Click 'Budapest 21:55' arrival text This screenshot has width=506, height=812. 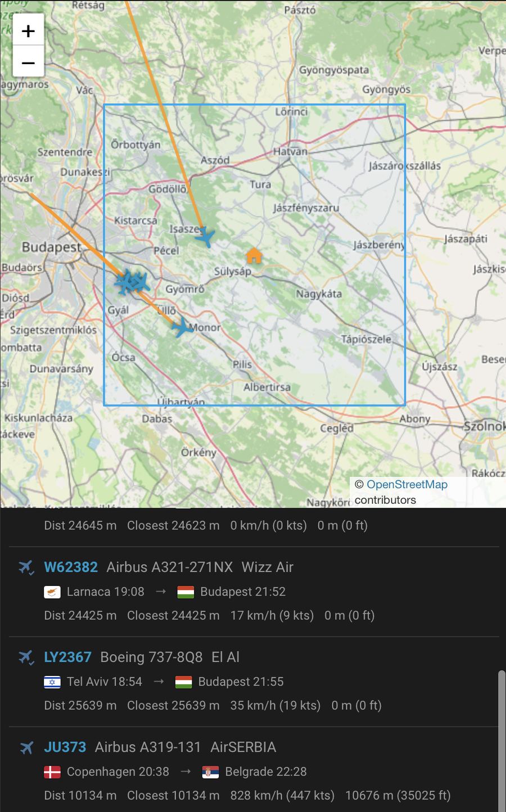coord(241,682)
